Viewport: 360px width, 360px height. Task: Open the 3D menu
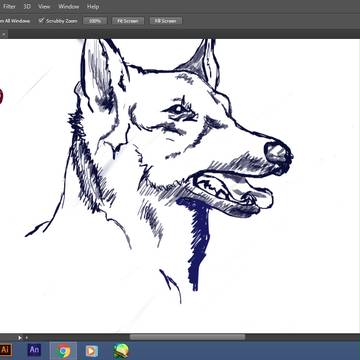pos(27,6)
